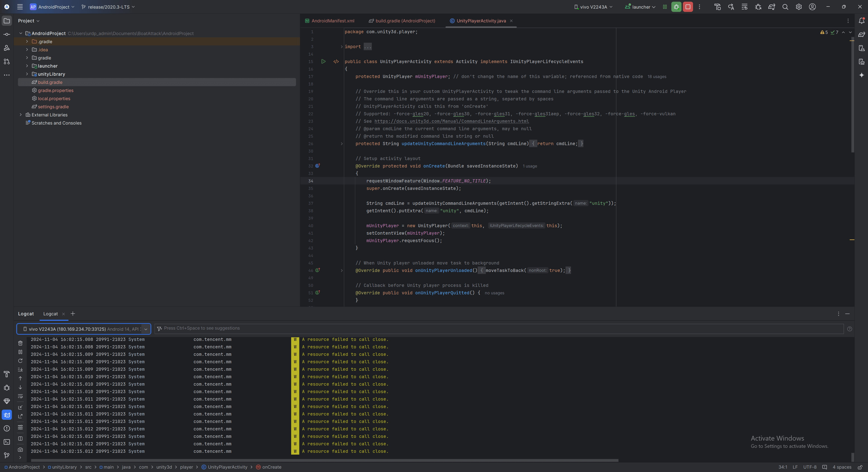Toggle scroll to end in Logcat
This screenshot has width=868, height=472.
click(20, 370)
